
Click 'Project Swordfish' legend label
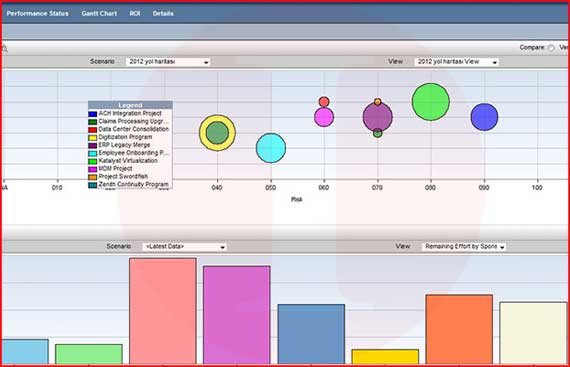(123, 176)
